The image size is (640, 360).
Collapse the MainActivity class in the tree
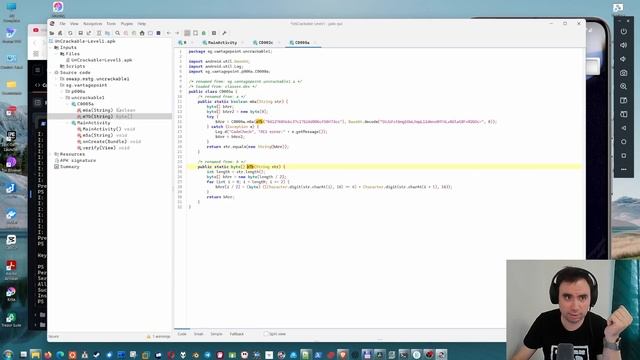point(68,123)
